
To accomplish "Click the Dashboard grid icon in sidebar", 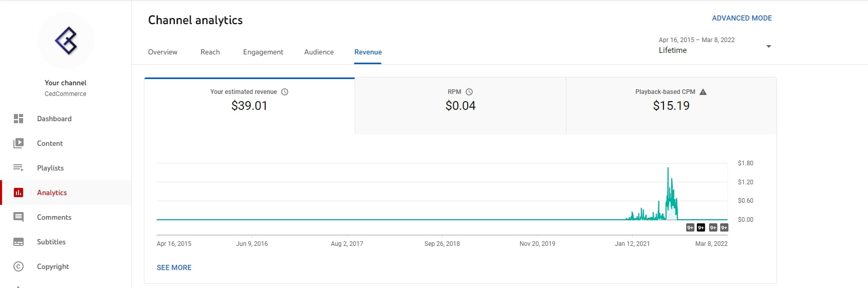I will (19, 119).
